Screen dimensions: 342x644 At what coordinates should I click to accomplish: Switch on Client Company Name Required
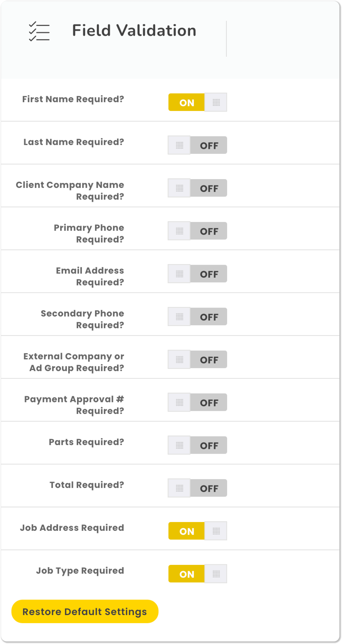click(197, 188)
